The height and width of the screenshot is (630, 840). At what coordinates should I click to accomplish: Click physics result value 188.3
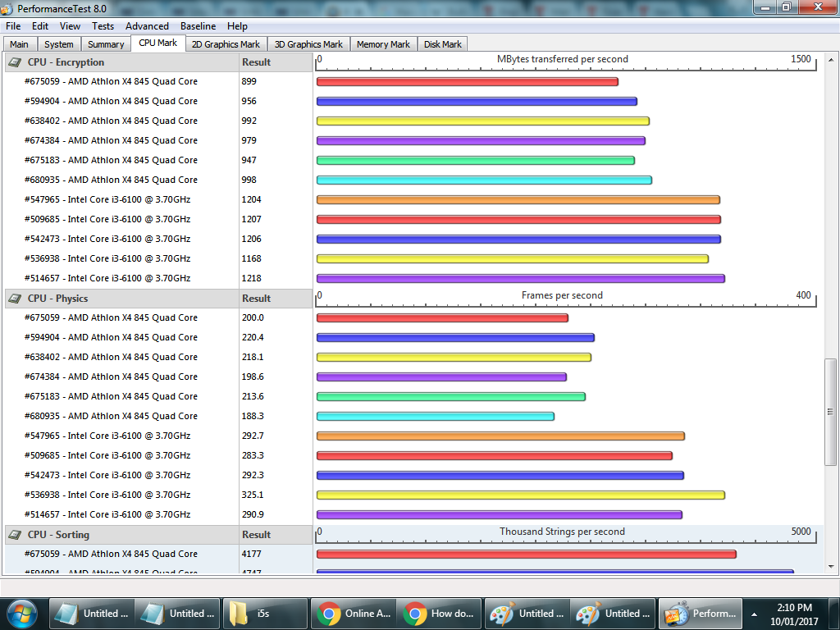tap(253, 416)
